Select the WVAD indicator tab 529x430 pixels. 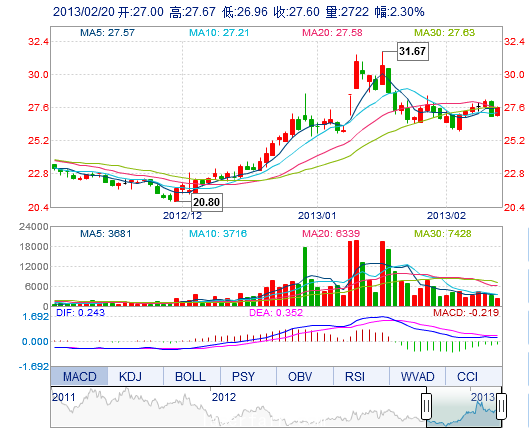click(417, 376)
